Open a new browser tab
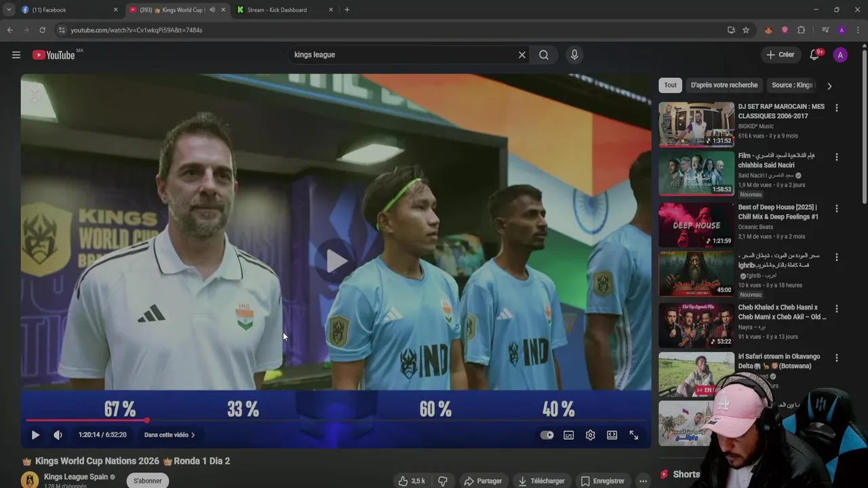Viewport: 868px width, 488px height. (347, 9)
